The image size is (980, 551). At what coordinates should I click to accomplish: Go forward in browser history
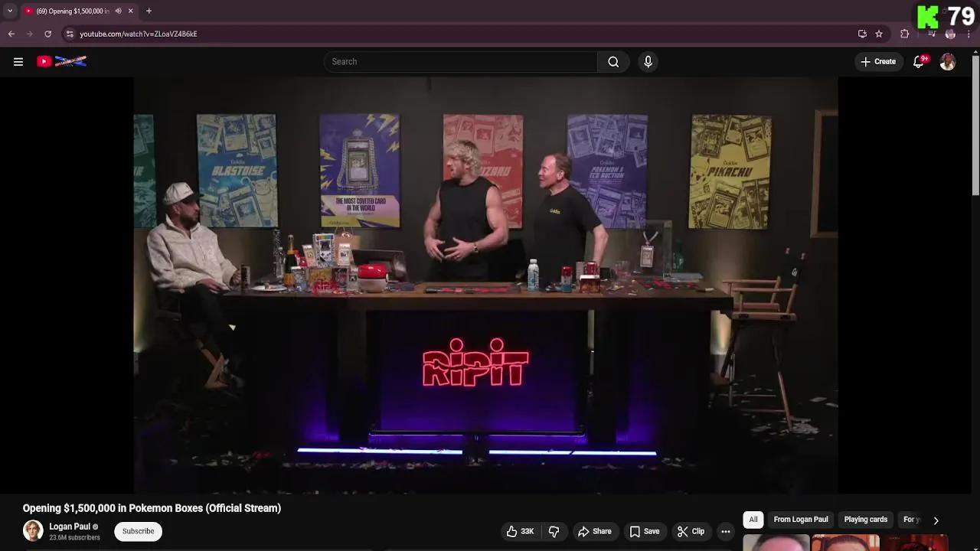click(x=29, y=34)
